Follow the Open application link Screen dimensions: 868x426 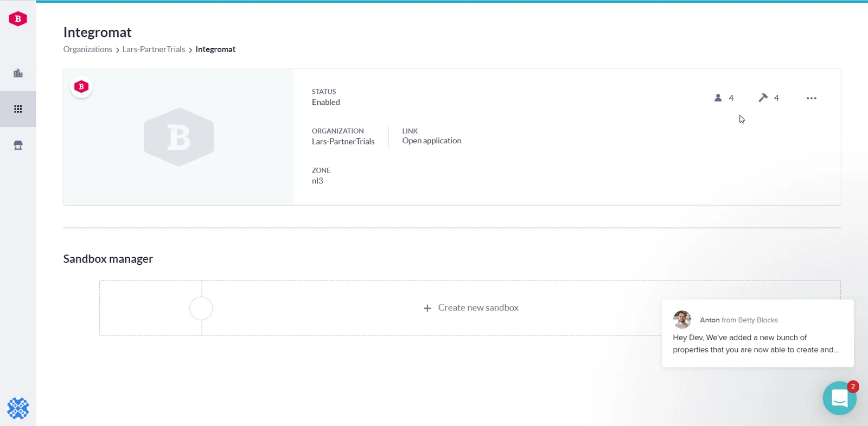click(432, 141)
